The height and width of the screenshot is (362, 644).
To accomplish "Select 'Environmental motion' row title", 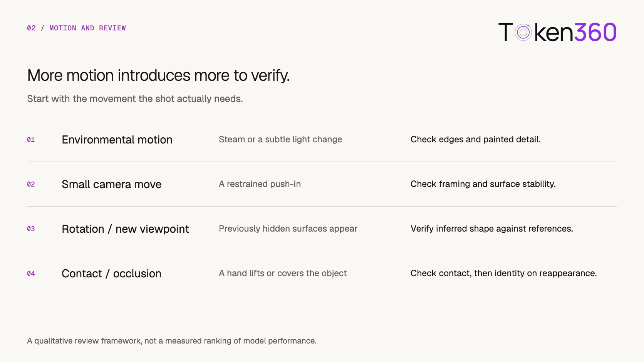I will click(117, 140).
